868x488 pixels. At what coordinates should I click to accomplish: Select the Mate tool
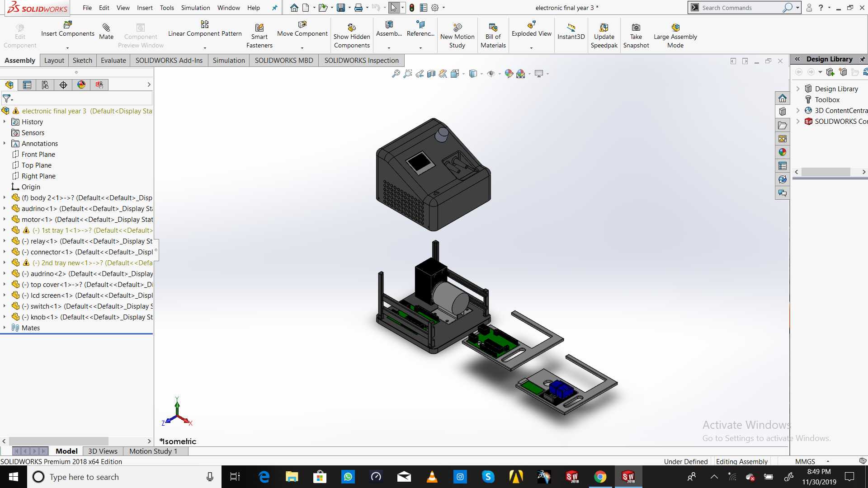(x=106, y=32)
